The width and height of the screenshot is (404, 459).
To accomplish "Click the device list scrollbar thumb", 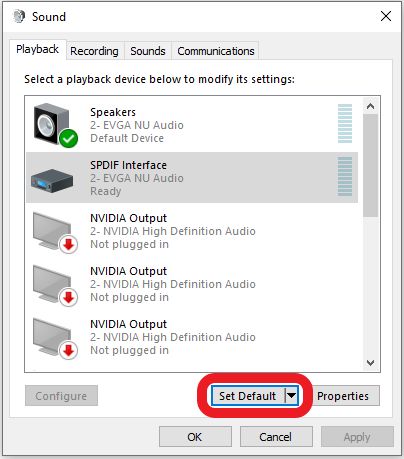I will pyautogui.click(x=370, y=166).
